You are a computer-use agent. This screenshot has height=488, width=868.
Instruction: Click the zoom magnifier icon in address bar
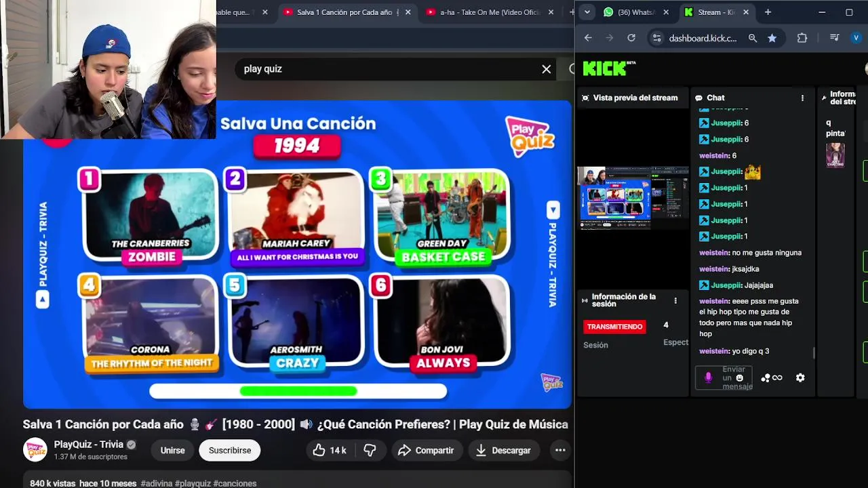pyautogui.click(x=753, y=38)
